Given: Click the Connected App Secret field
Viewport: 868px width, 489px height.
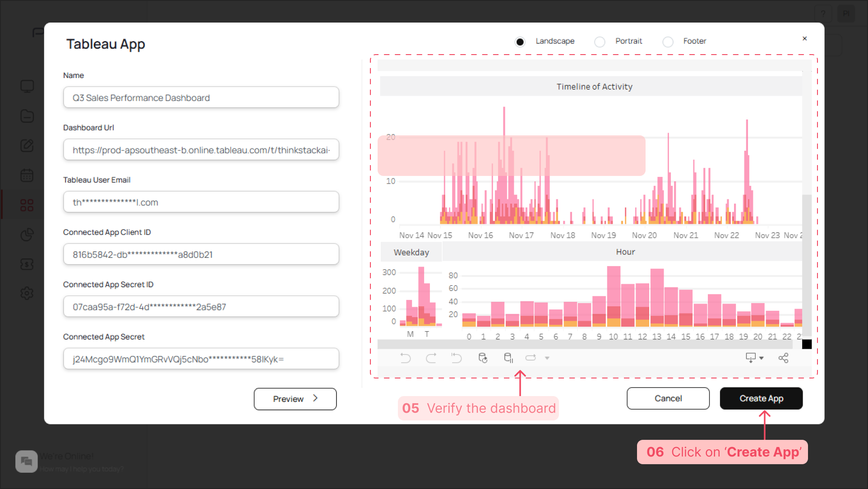Looking at the screenshot, I should tap(201, 359).
